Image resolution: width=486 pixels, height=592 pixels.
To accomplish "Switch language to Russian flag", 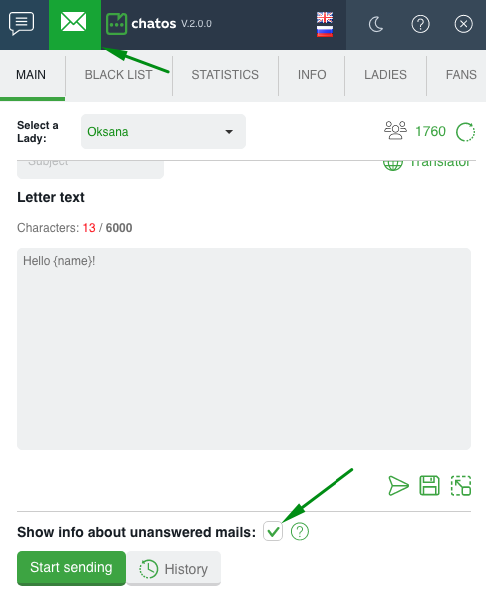I will click(325, 31).
